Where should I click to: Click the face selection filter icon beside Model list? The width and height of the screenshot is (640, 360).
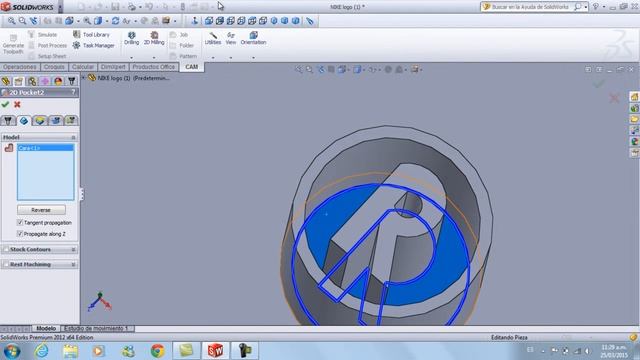tap(9, 148)
